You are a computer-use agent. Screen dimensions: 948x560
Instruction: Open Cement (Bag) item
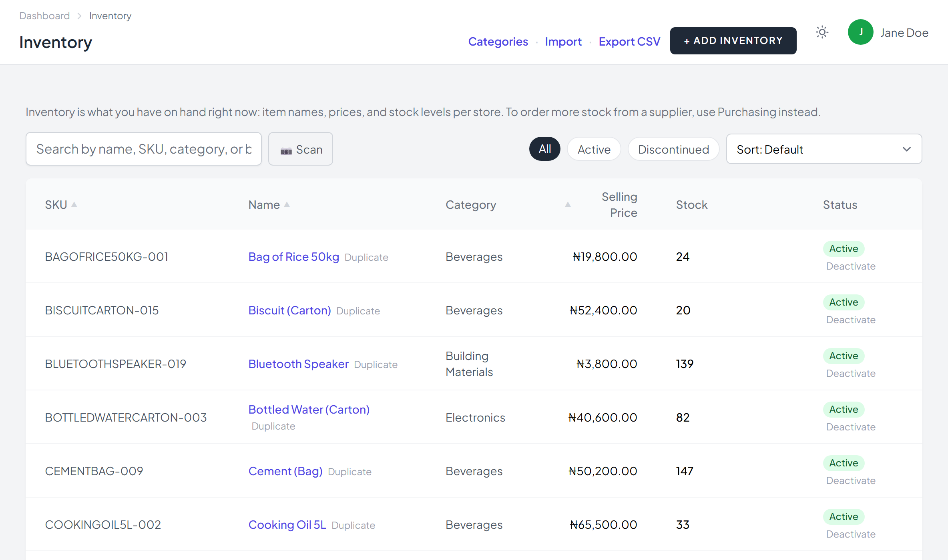tap(285, 471)
